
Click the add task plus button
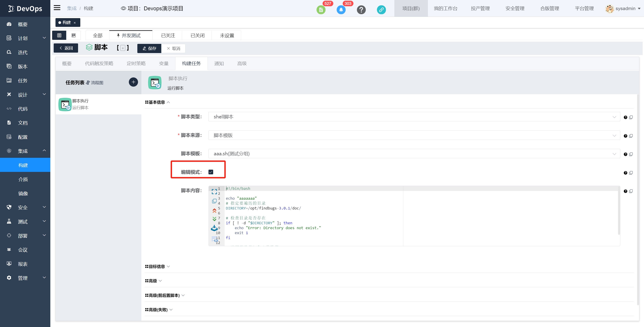coord(133,82)
